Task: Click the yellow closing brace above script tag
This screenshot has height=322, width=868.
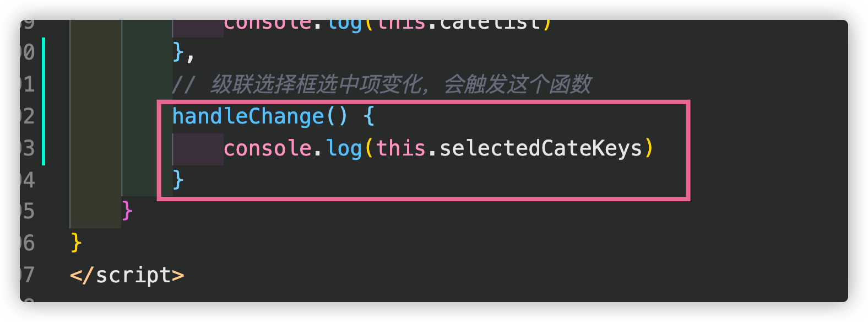Action: [76, 243]
